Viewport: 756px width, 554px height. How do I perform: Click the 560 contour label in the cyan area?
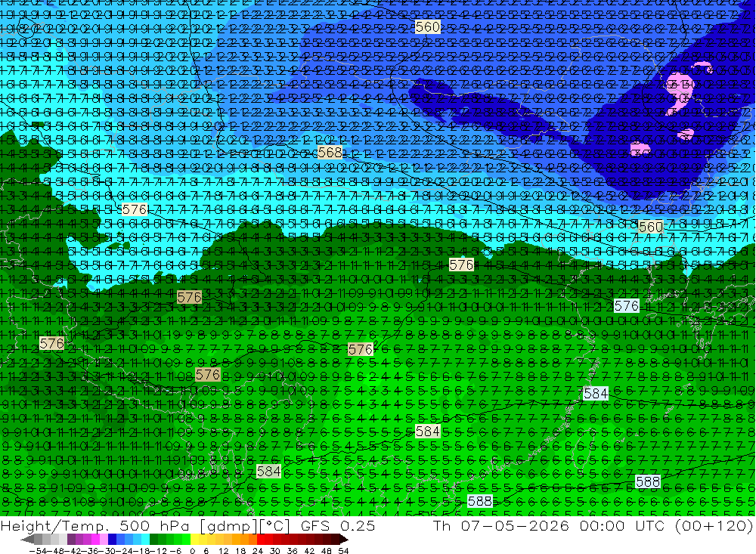(650, 227)
